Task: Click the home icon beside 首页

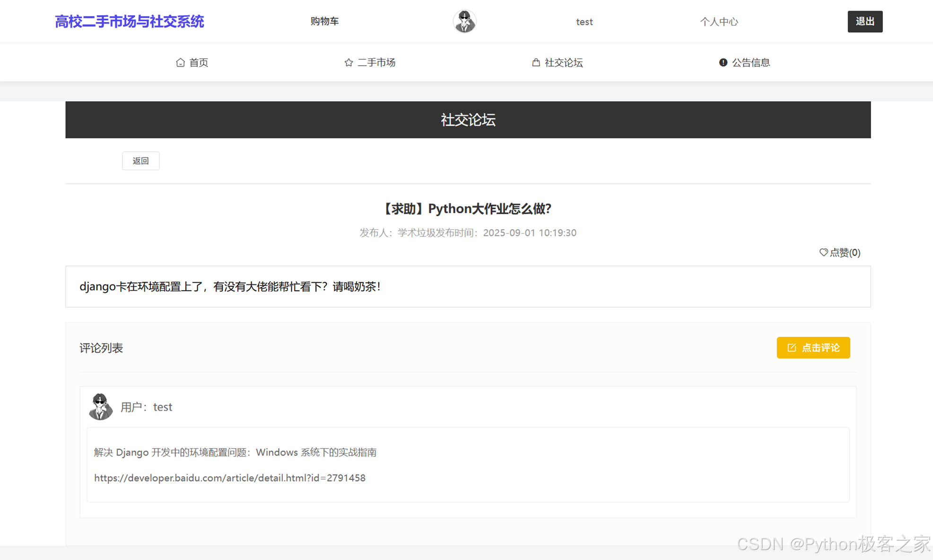Action: coord(180,62)
